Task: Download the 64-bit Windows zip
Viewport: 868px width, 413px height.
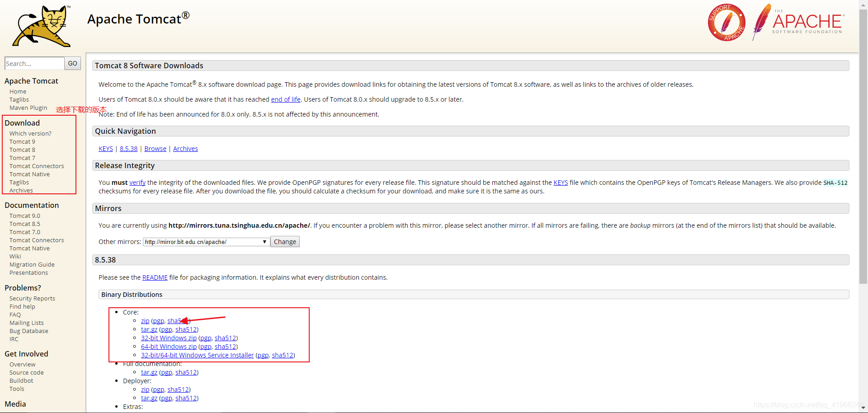Action: 169,347
